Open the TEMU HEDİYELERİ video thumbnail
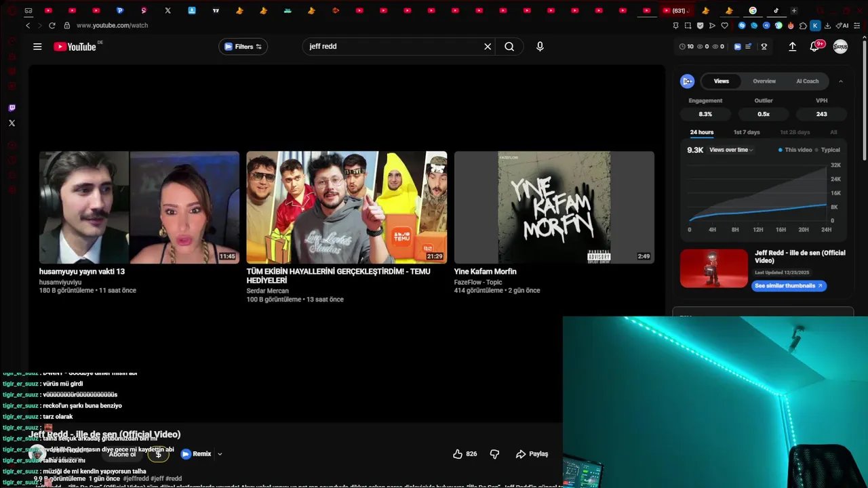 coord(347,207)
